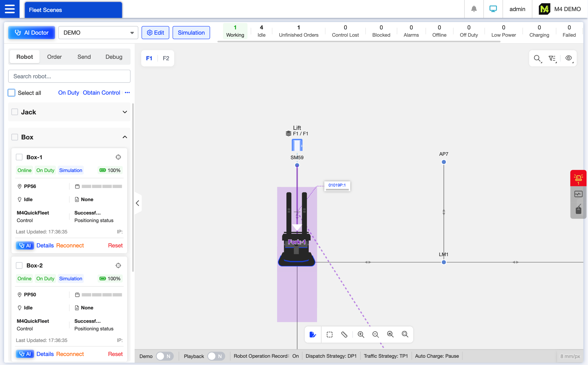Click the zoom out magnifier icon
Viewport: 588px width, 365px height.
coord(375,334)
